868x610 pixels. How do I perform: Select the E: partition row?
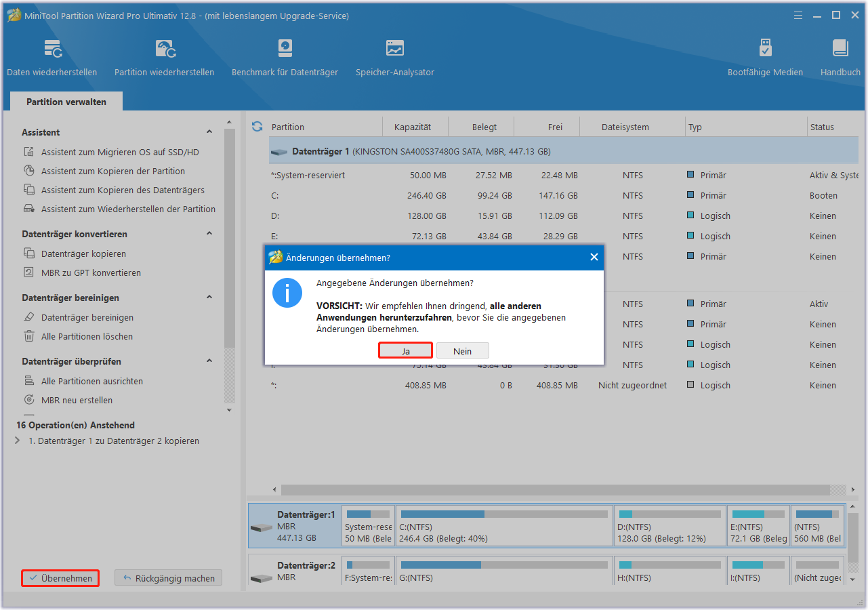564,236
